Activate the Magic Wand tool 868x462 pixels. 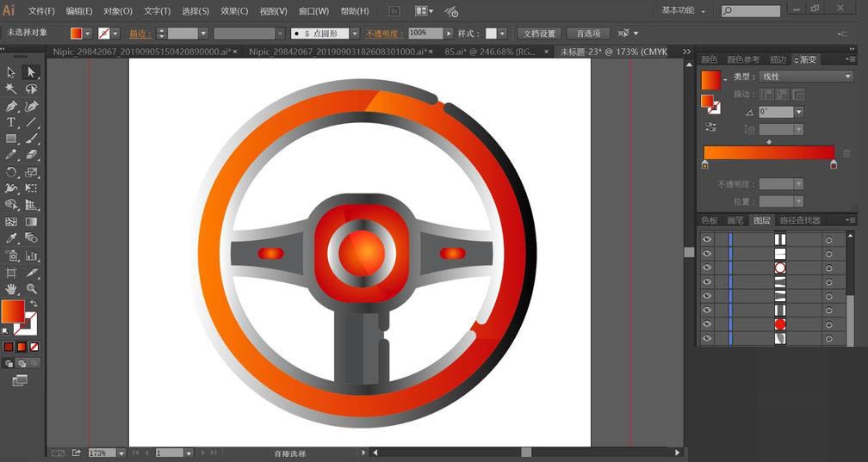coord(11,89)
